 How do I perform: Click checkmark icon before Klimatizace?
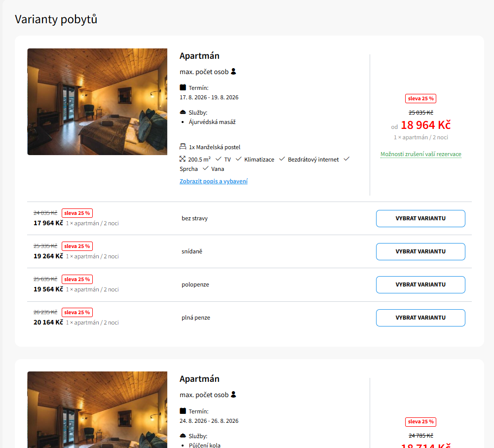pyautogui.click(x=238, y=159)
